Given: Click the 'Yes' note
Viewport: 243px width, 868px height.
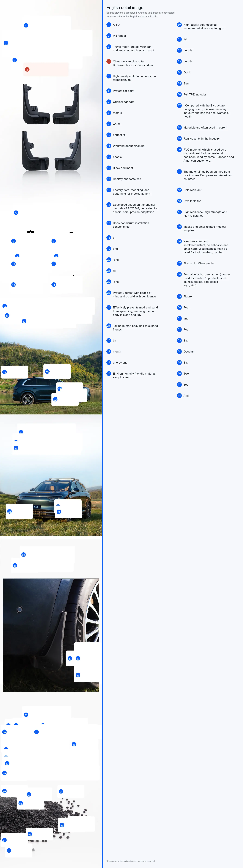Looking at the screenshot, I should click(x=186, y=384).
